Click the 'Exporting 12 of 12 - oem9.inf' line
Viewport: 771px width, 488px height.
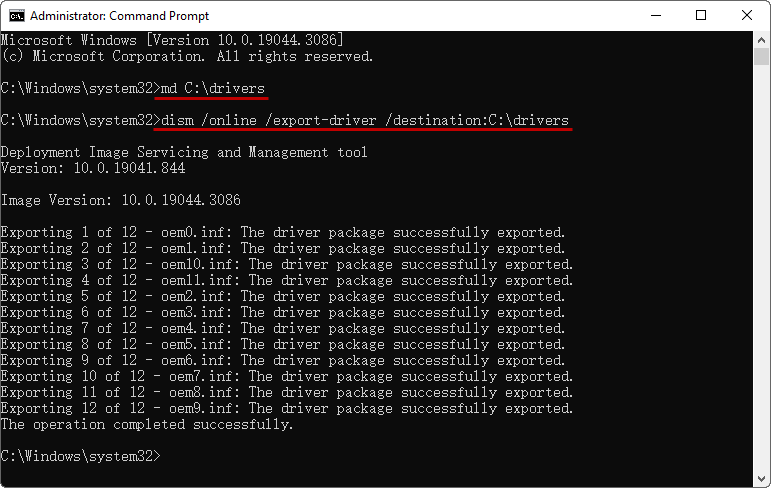(287, 408)
